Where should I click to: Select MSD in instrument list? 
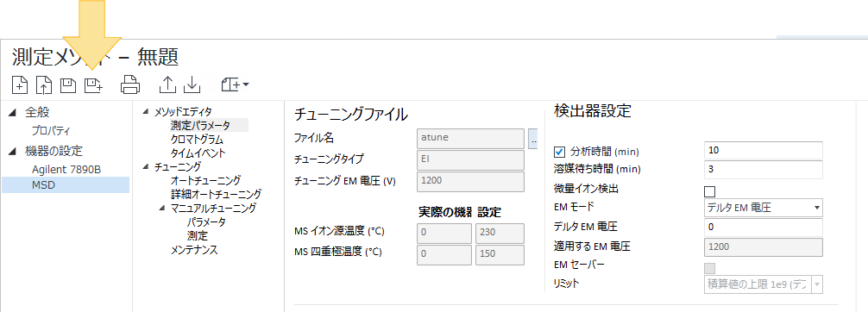[x=66, y=184]
